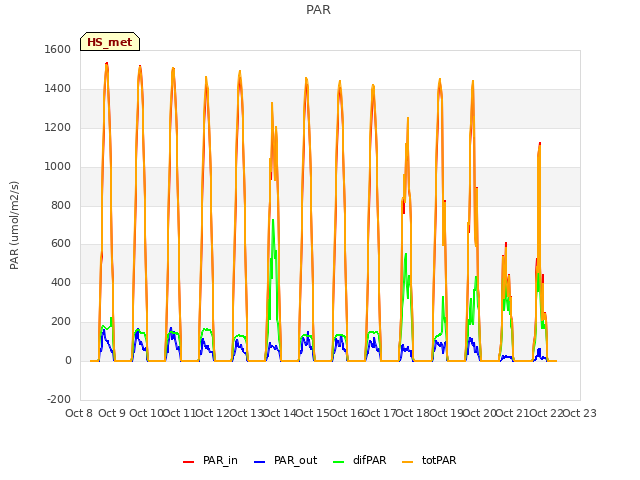Click the PAR chart title
640x480 pixels.
coord(318,10)
